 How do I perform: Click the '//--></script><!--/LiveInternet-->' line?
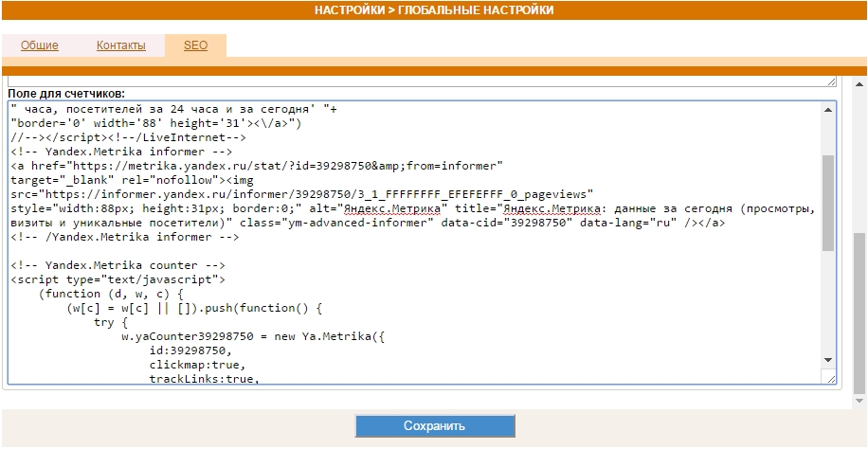pyautogui.click(x=129, y=137)
